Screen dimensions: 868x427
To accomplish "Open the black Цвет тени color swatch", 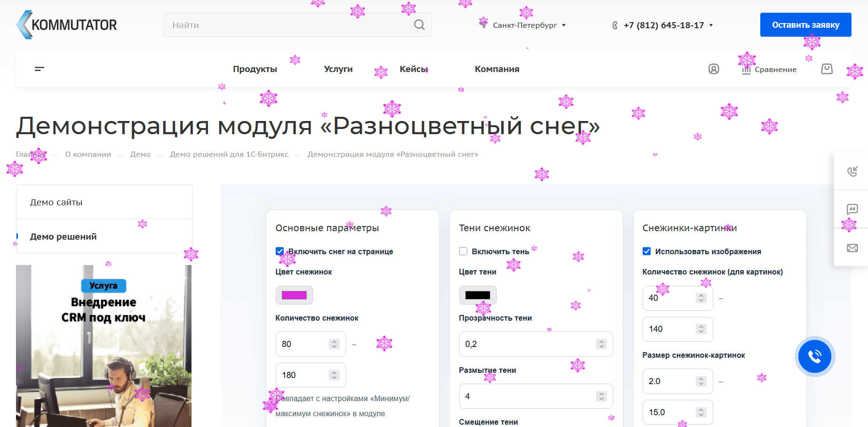I will tap(478, 295).
